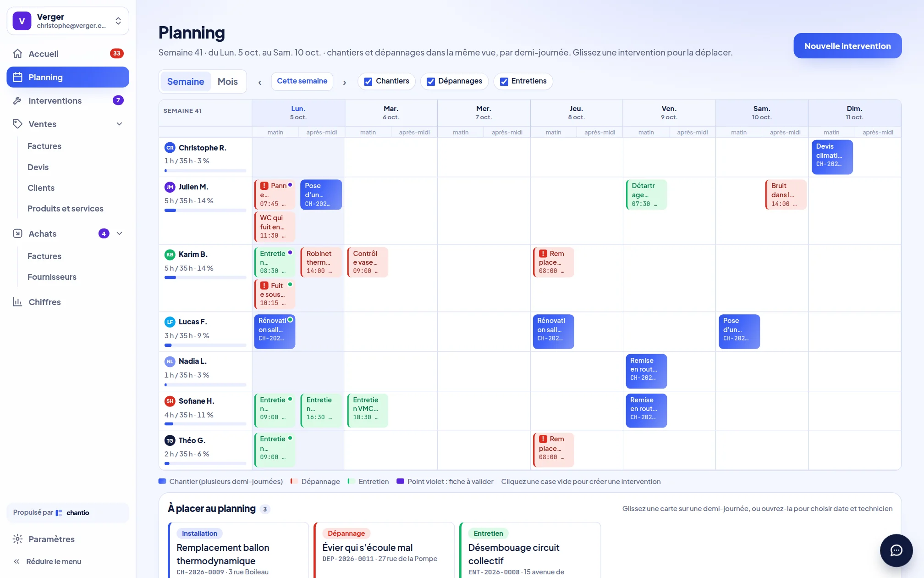This screenshot has width=924, height=578.
Task: Click Christophe R. avatar badge
Action: click(170, 148)
